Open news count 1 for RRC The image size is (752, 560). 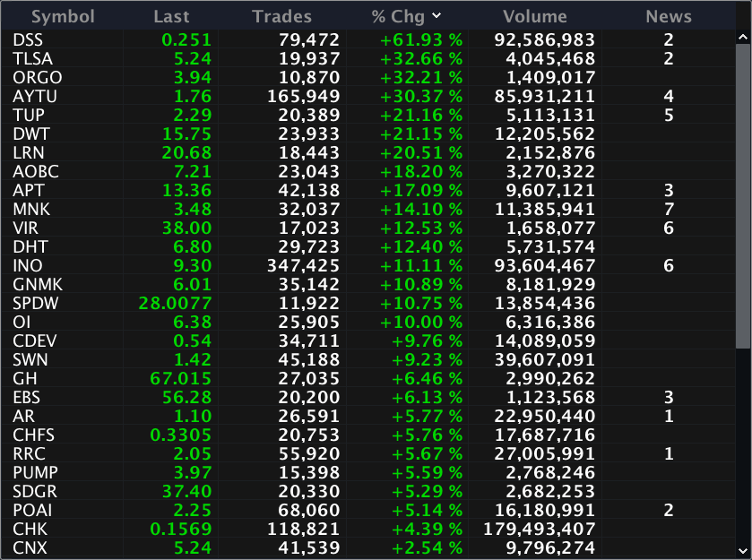click(669, 453)
